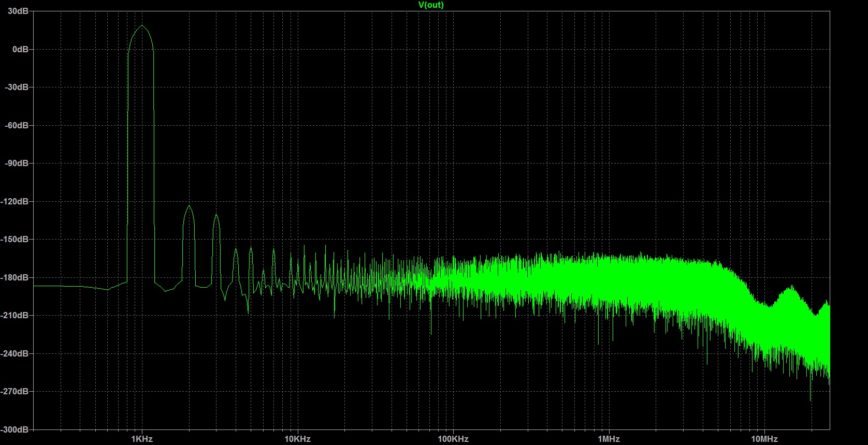Image resolution: width=868 pixels, height=445 pixels.
Task: Click the -240dB vertical axis label
Action: (x=15, y=353)
